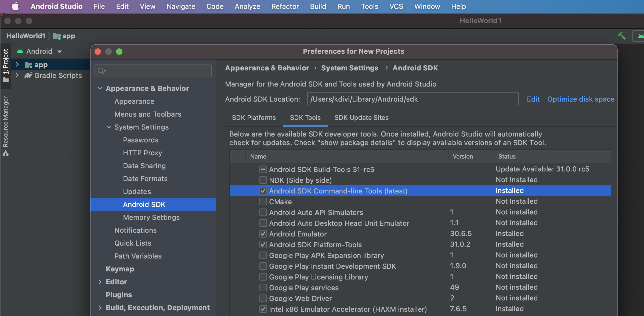Check Android Auto Desktop Head Unit Emulator
Screen dimensions: 644x316
(263, 223)
